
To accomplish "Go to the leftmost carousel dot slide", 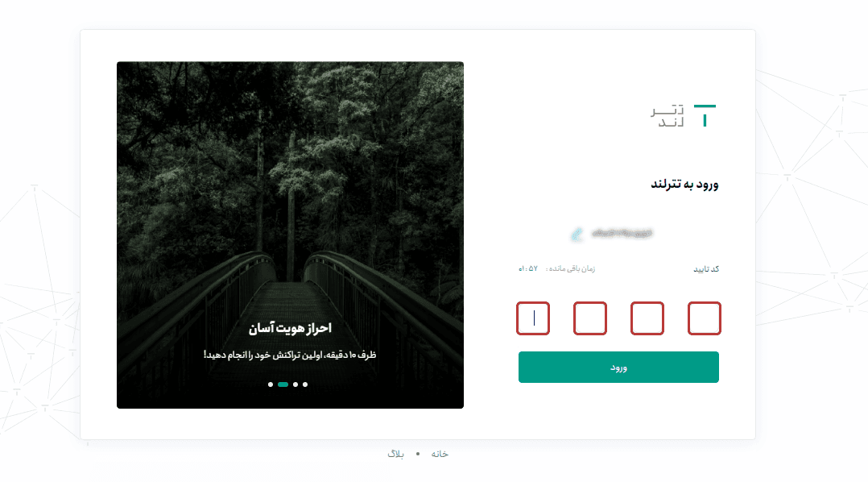I will pos(271,384).
